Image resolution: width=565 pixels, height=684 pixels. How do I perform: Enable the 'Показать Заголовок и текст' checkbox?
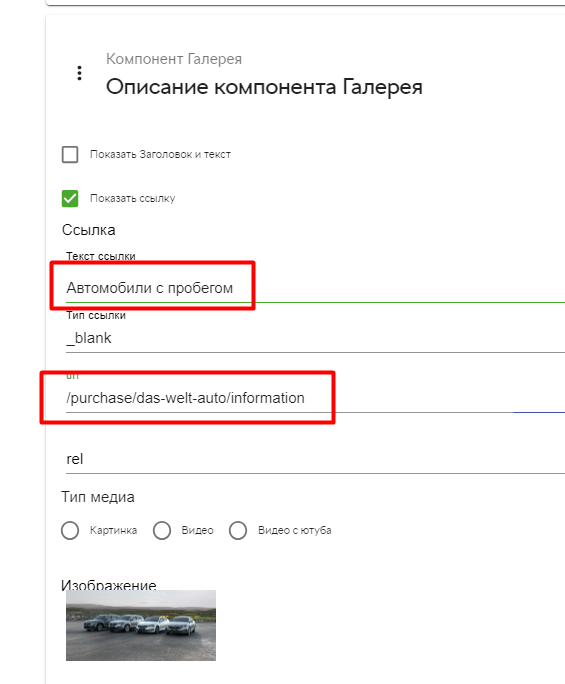pos(70,154)
